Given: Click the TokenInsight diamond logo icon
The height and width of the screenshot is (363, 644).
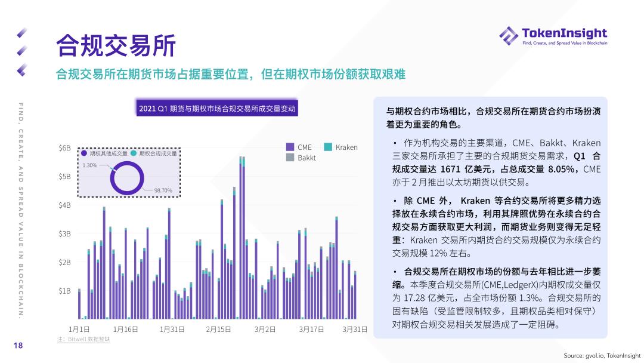Looking at the screenshot, I should click(x=507, y=37).
